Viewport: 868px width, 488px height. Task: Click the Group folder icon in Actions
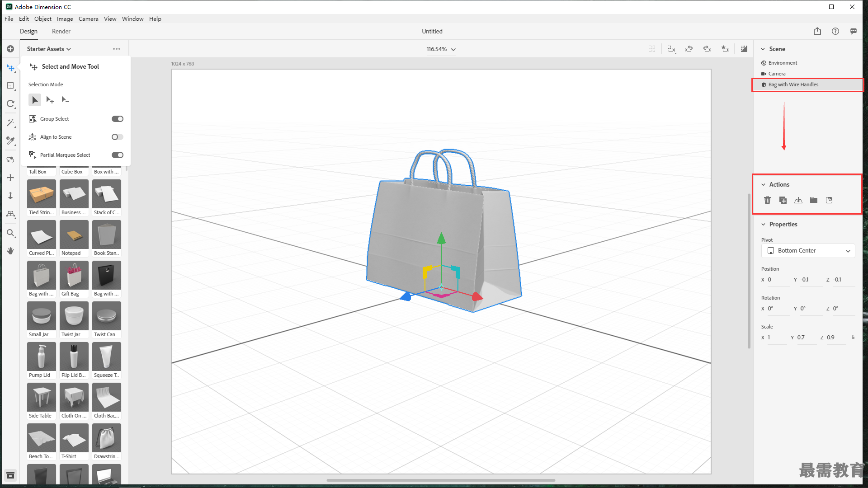814,200
